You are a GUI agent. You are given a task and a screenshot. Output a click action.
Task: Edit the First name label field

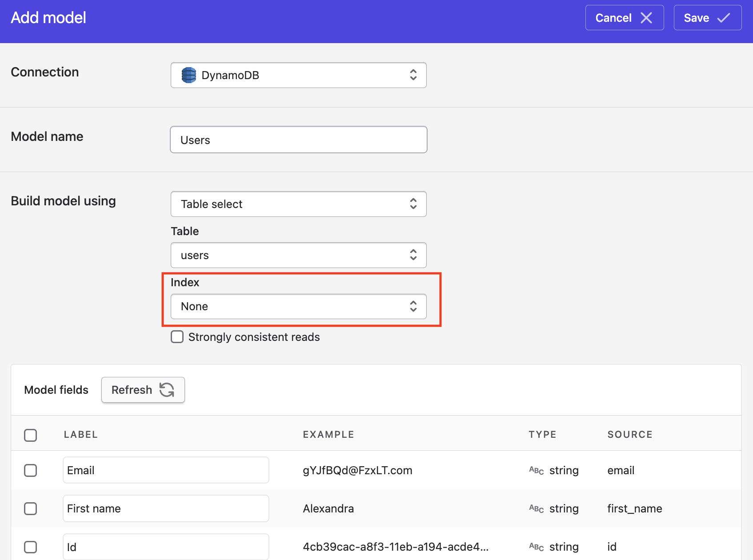pos(166,508)
